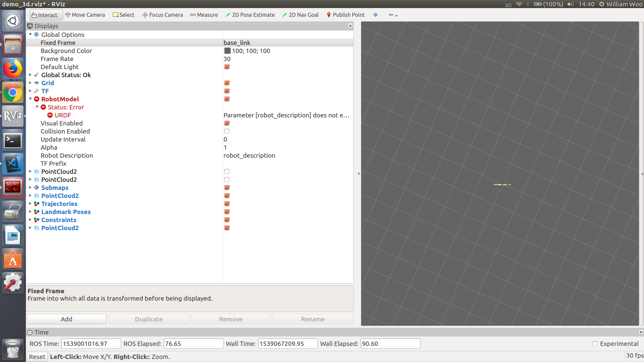Click inside the Wall Elapsed field
The width and height of the screenshot is (644, 362).
pos(390,344)
